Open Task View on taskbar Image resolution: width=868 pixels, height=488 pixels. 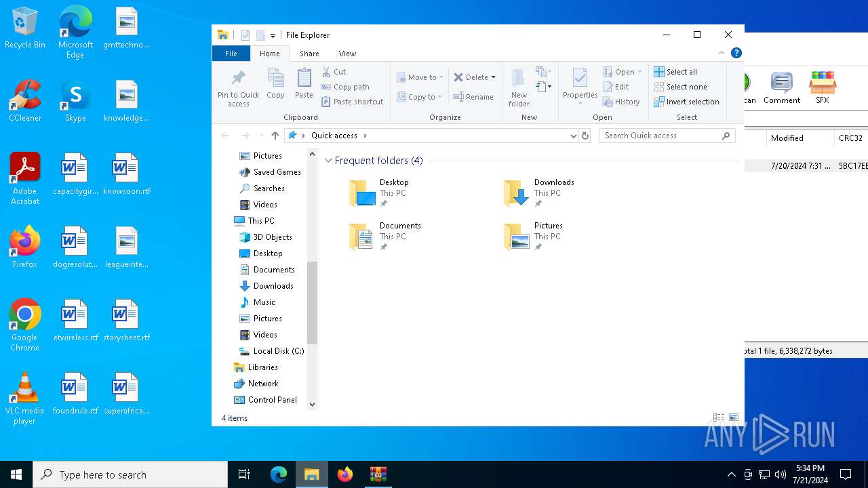click(244, 474)
